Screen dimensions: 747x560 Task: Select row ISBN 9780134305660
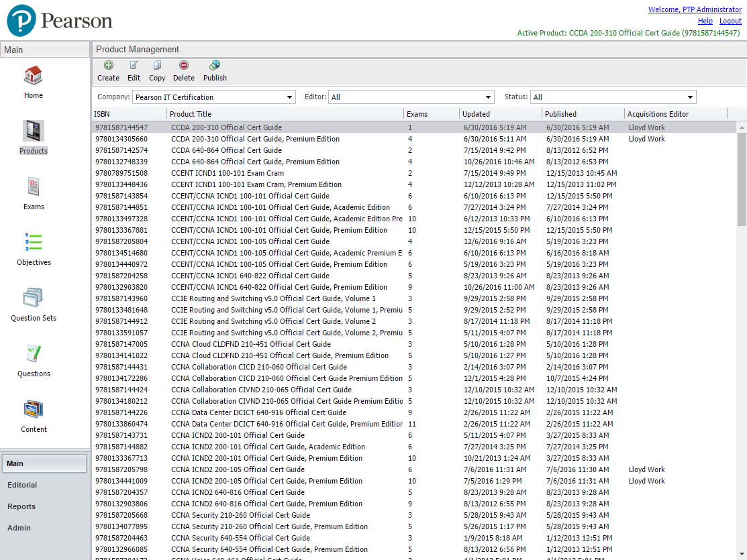point(414,139)
